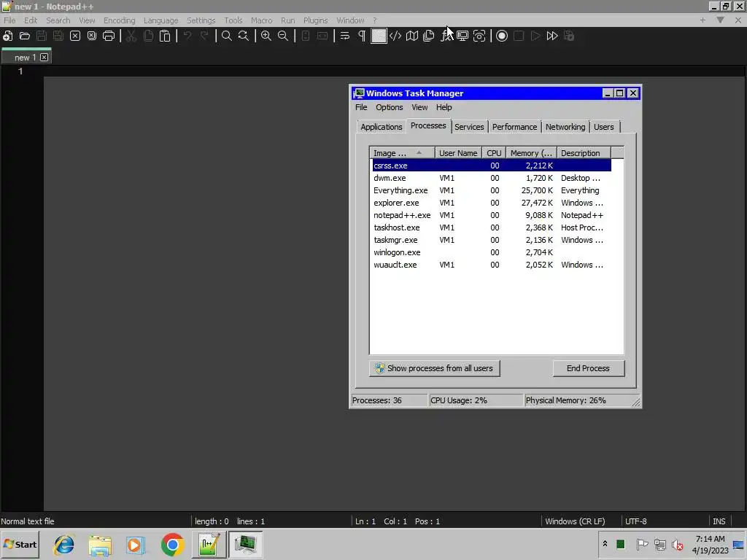Screen dimensions: 747x560
Task: Show the Document Map panel icon
Action: click(x=412, y=36)
